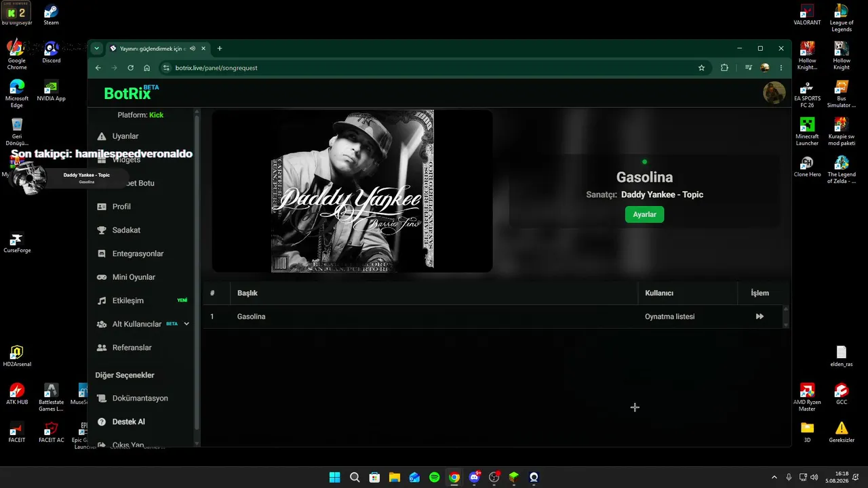Select the AMD Ryzen Master desktop icon

807,398
